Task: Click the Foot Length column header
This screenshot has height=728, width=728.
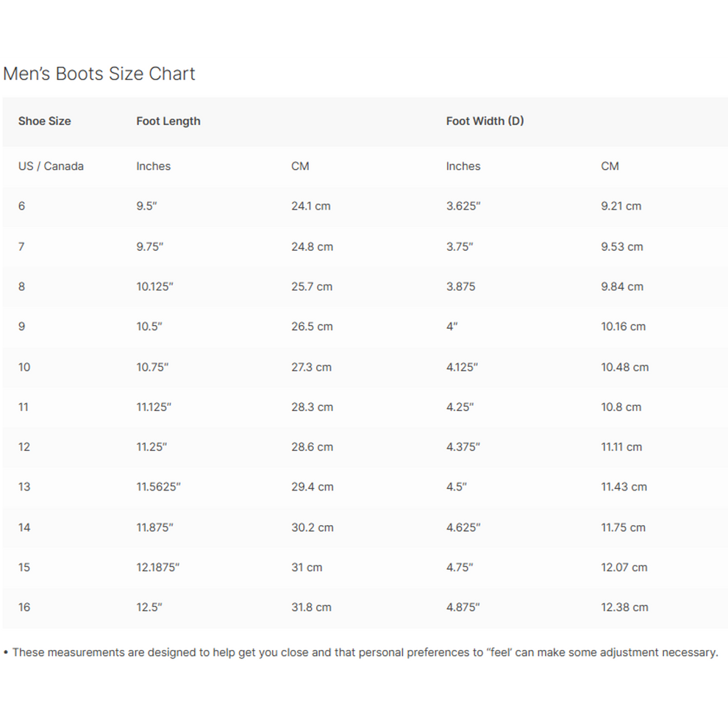Action: click(x=168, y=121)
